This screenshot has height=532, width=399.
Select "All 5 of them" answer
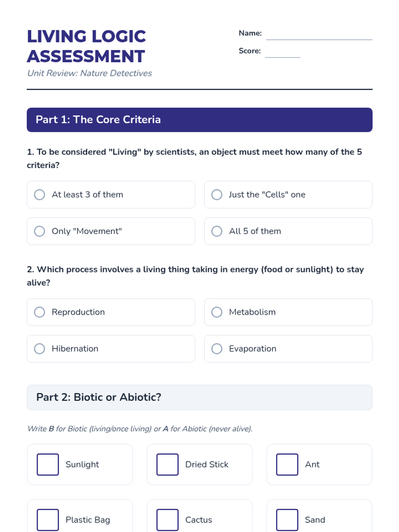(x=217, y=231)
